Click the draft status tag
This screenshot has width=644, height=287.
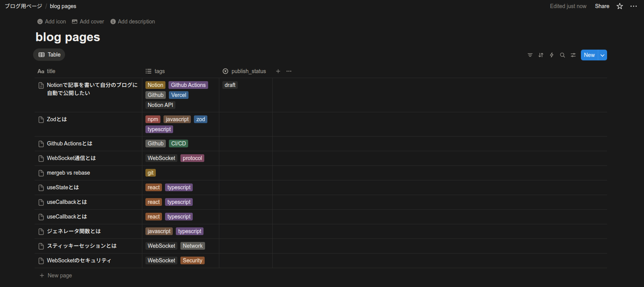(230, 85)
